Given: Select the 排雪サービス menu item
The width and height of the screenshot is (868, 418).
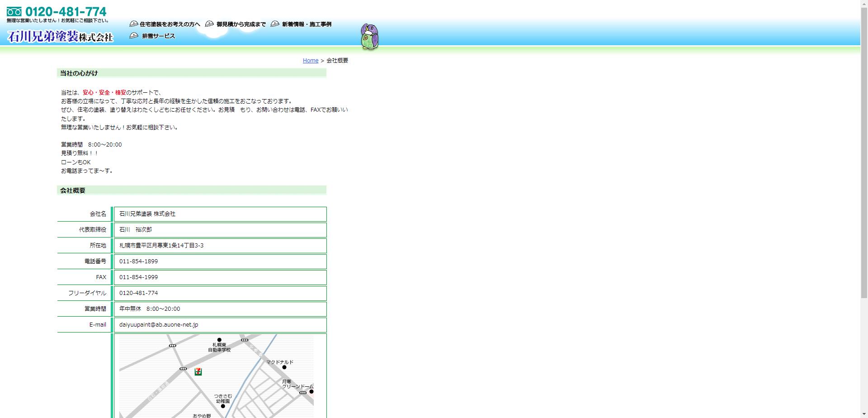Looking at the screenshot, I should click(158, 36).
